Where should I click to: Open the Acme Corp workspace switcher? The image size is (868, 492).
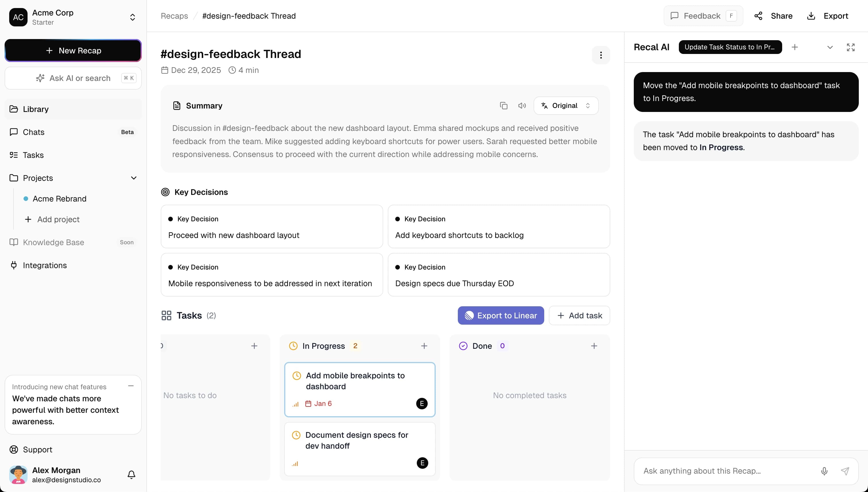[x=132, y=17]
